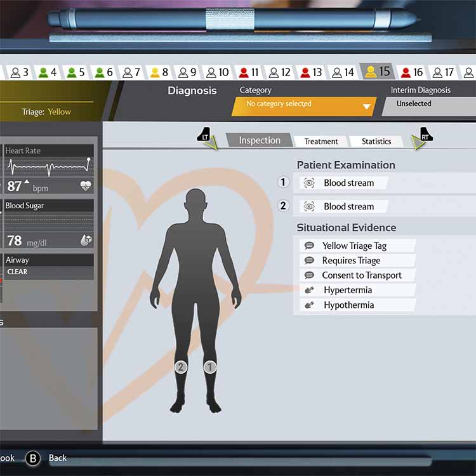Select Yellow Triage Tag evidence
This screenshot has height=476, width=476.
click(357, 246)
